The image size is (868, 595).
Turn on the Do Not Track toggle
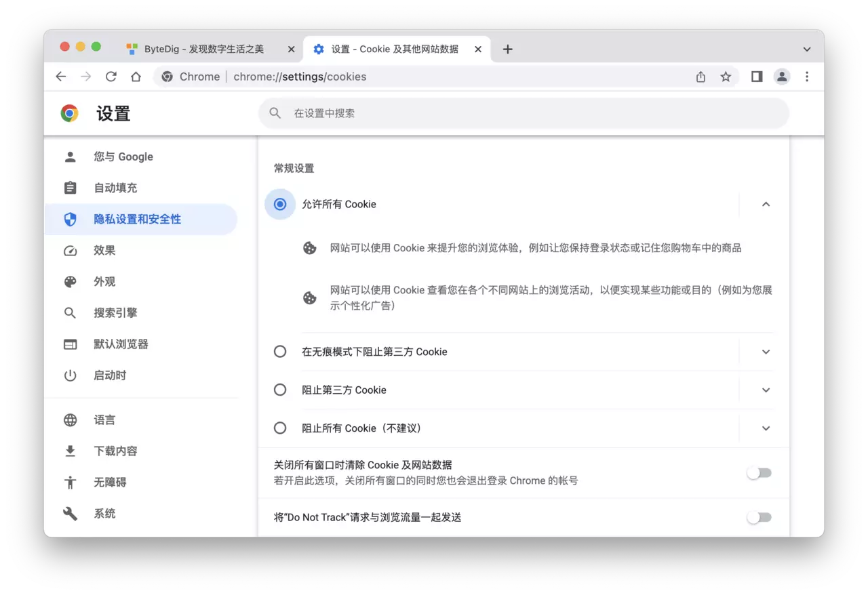[759, 518]
